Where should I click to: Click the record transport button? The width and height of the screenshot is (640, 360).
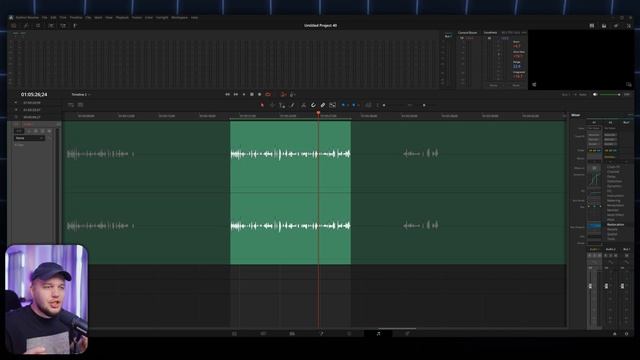[260, 94]
